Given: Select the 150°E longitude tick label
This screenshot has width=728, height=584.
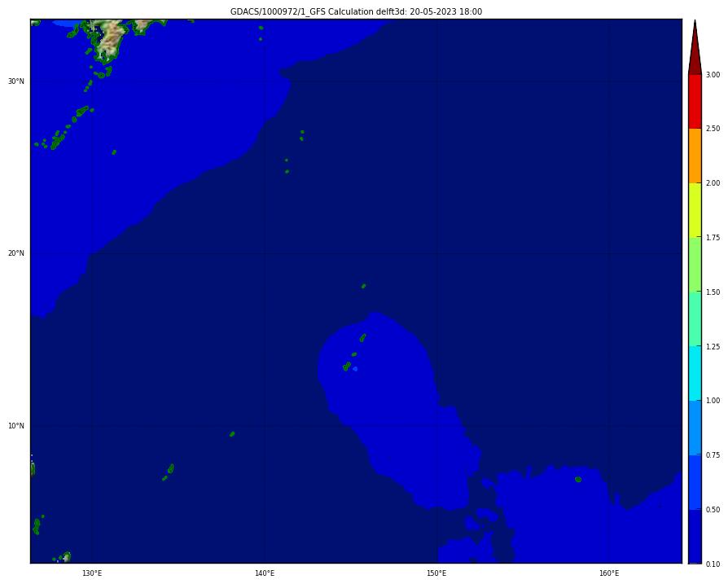Looking at the screenshot, I should (x=436, y=573).
